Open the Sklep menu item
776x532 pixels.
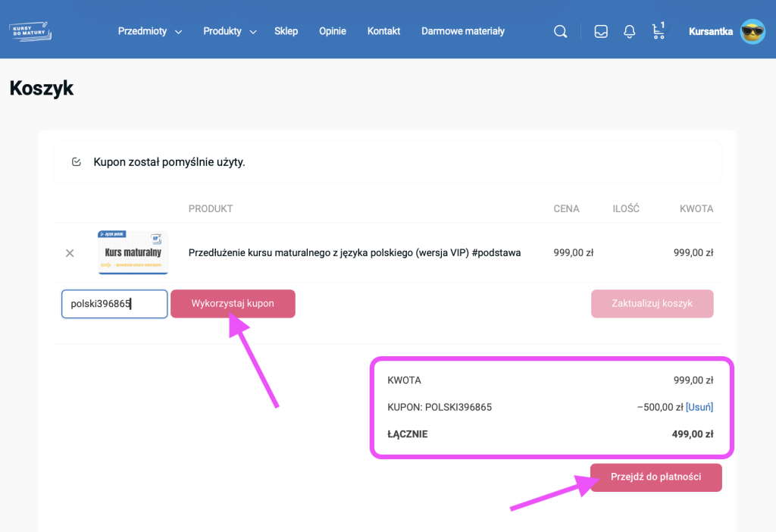click(x=286, y=32)
